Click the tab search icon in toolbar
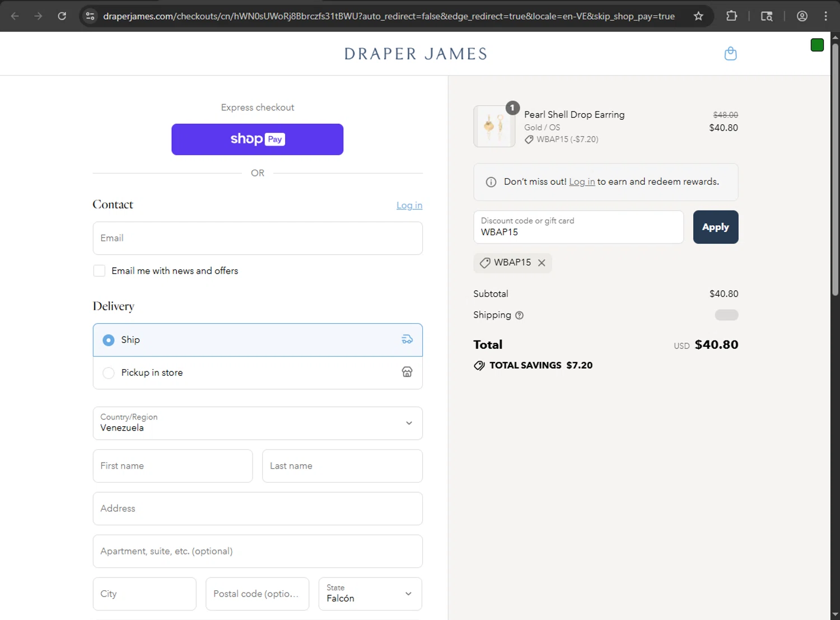Viewport: 840px width, 620px height. coord(767,16)
